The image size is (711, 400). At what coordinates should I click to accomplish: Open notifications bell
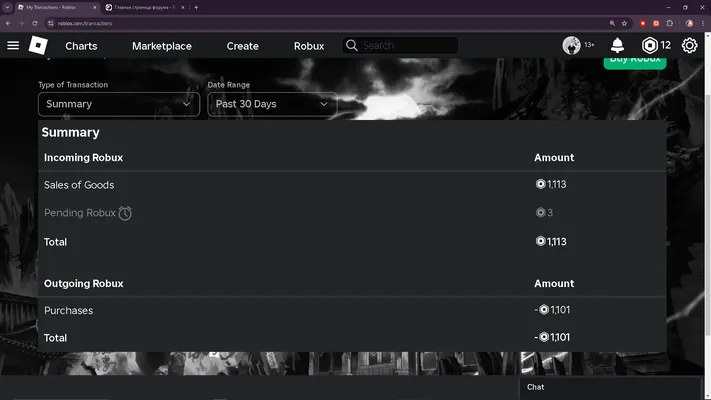click(617, 45)
